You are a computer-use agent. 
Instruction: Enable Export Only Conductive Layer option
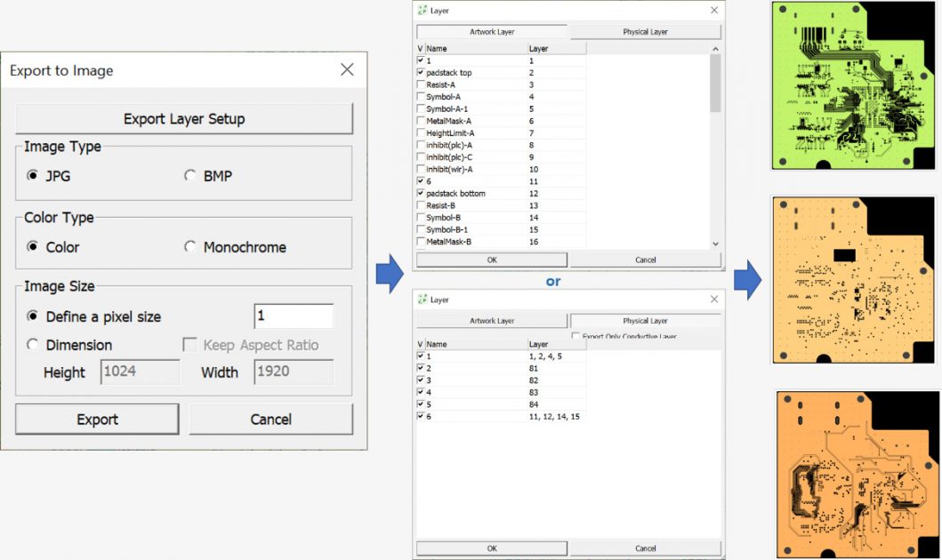point(576,337)
